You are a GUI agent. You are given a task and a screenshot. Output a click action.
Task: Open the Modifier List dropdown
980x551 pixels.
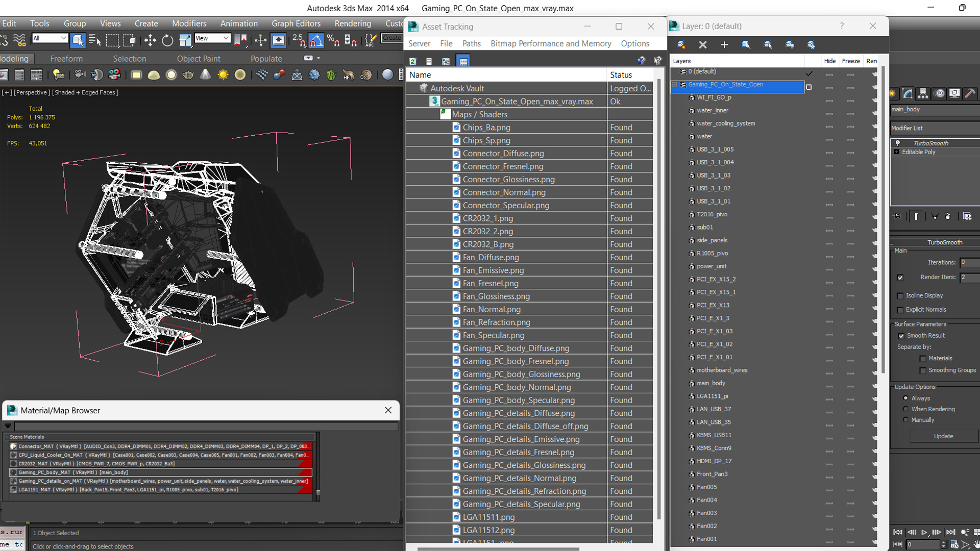click(935, 128)
